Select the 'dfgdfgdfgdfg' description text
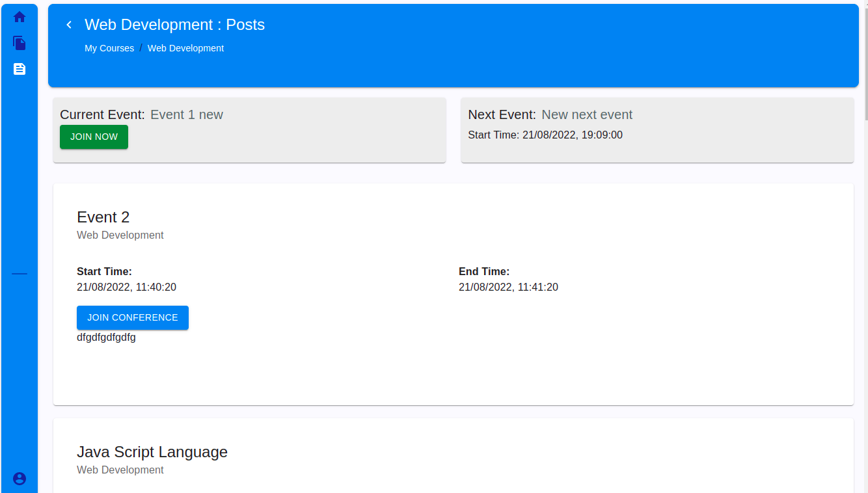 point(106,338)
